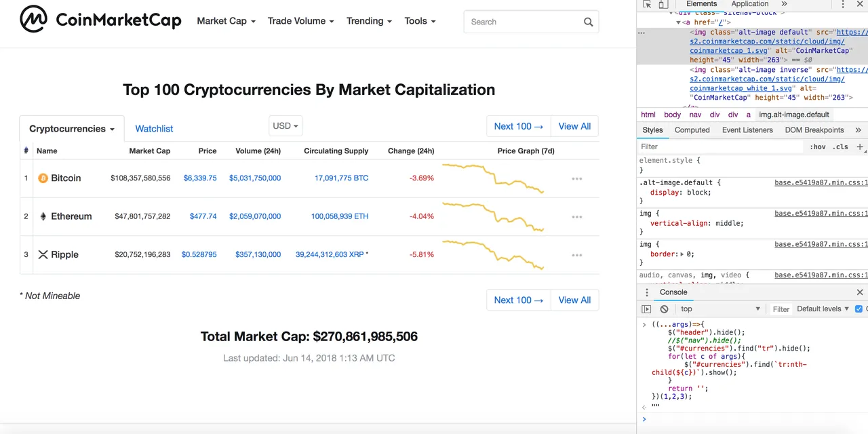The image size is (868, 434).
Task: Click the CoinMarketCap logo
Action: pyautogui.click(x=100, y=20)
